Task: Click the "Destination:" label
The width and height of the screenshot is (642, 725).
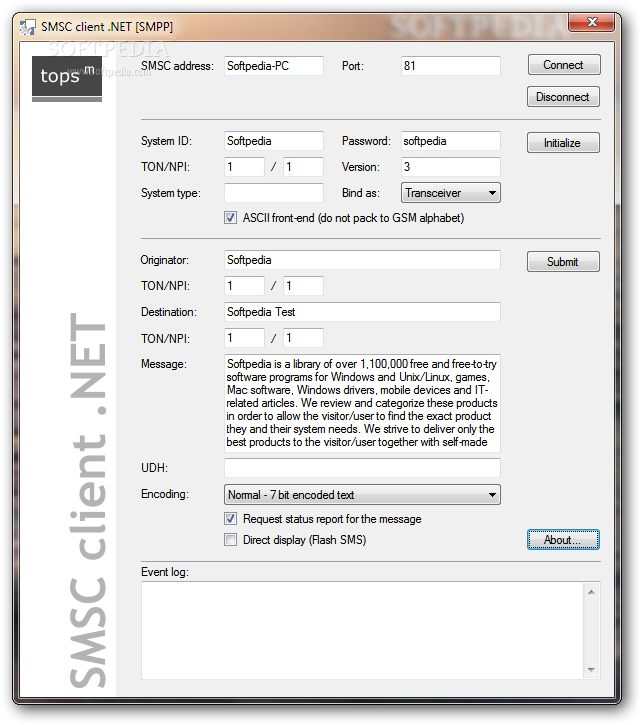Action: (169, 312)
